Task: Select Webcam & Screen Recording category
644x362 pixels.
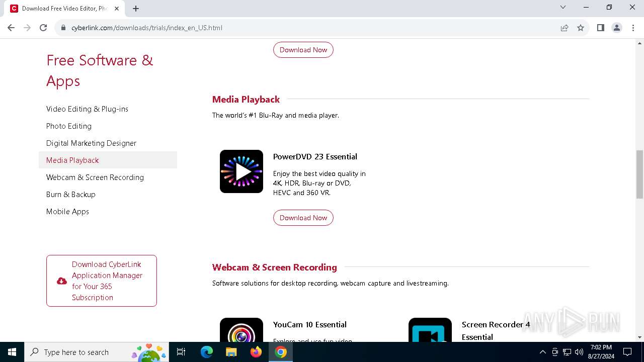Action: 95,177
